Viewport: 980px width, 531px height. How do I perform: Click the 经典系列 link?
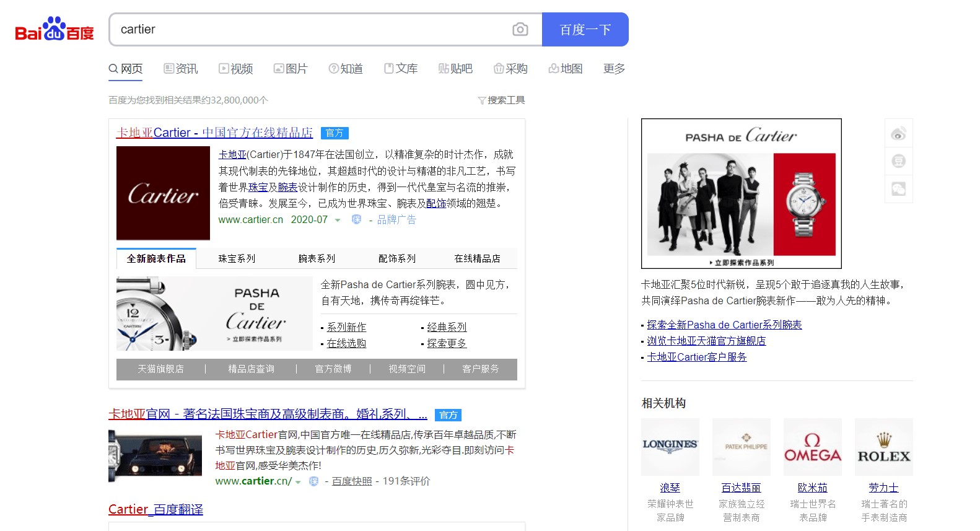point(447,327)
